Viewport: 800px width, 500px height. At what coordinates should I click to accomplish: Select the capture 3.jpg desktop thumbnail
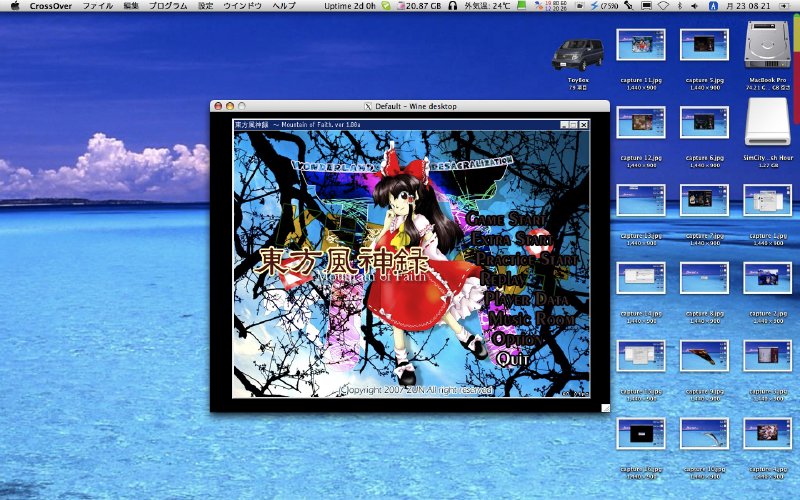[767, 356]
